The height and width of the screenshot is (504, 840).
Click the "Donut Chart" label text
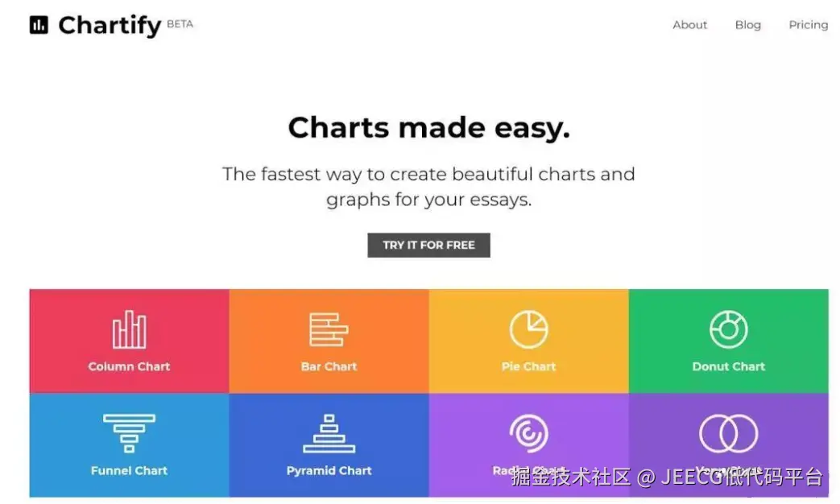[x=728, y=366]
